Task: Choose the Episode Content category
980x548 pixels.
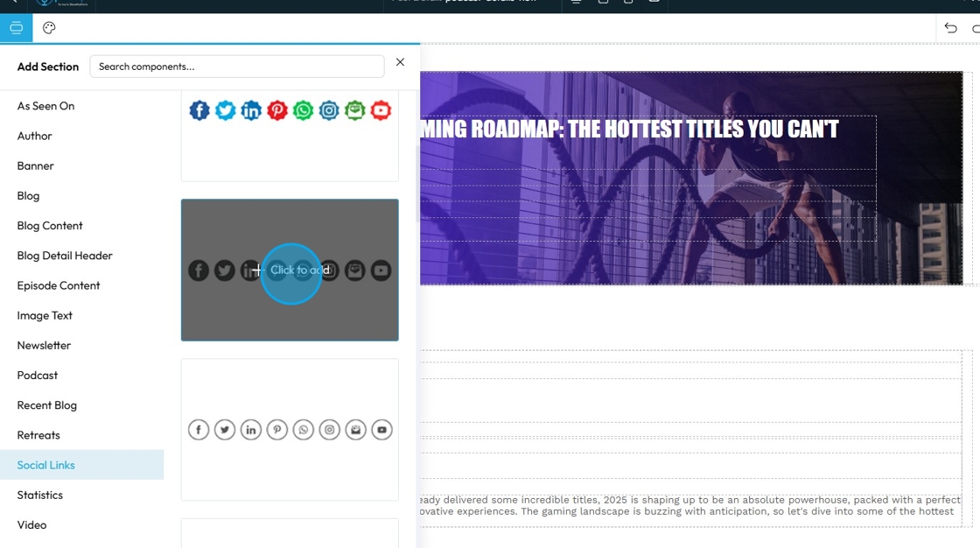Action: [59, 285]
